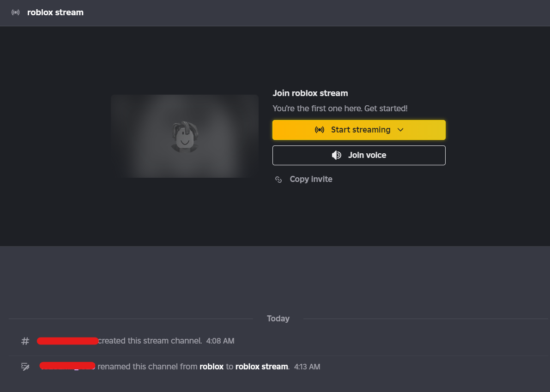550x392 pixels.
Task: Click the 4:08 AM timestamp
Action: pos(220,341)
